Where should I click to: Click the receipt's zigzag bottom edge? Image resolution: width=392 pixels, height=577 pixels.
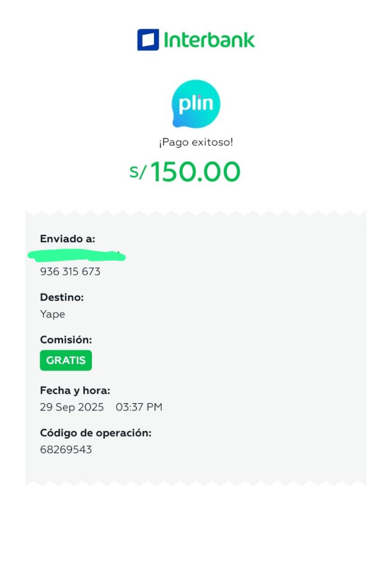pyautogui.click(x=196, y=482)
